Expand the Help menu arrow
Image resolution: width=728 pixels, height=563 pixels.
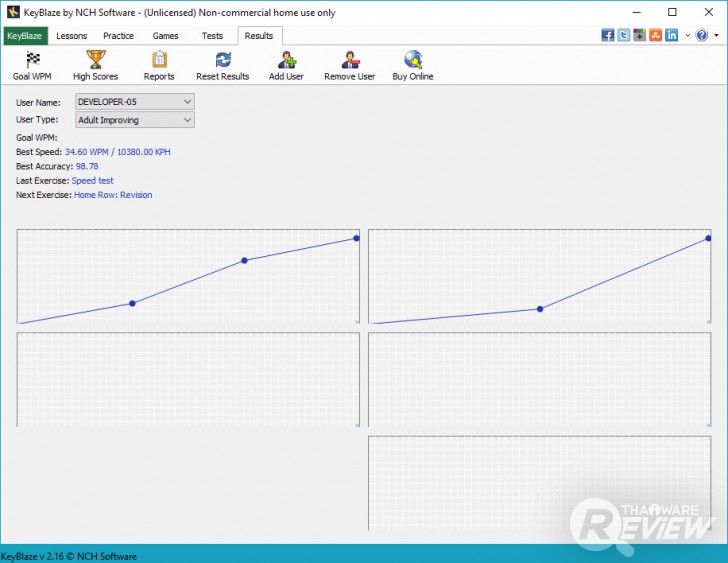pyautogui.click(x=716, y=35)
